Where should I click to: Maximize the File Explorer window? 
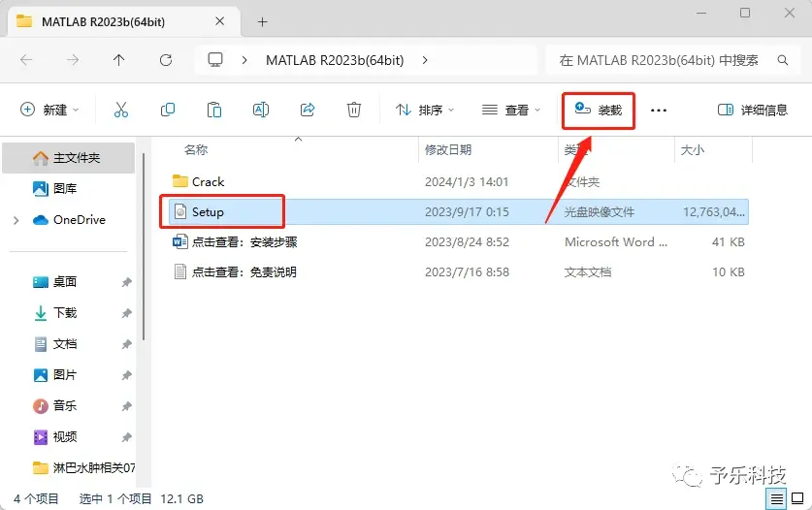745,13
